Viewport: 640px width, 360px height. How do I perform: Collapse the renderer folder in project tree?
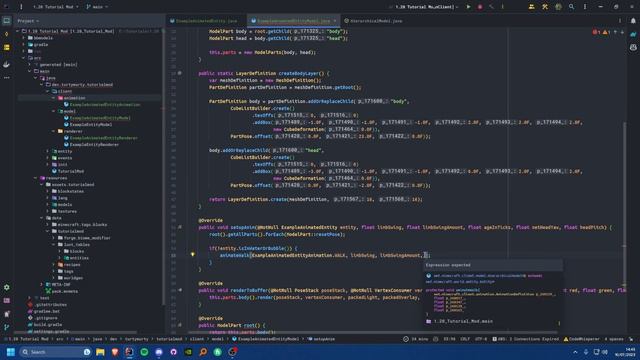click(53, 131)
